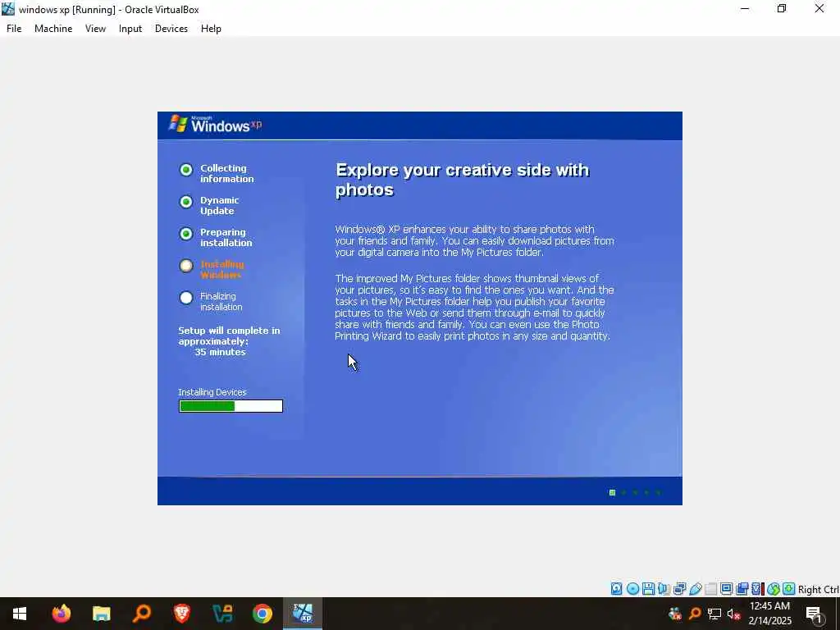This screenshot has height=630, width=840.
Task: Open File Explorer from the taskbar
Action: [x=101, y=614]
